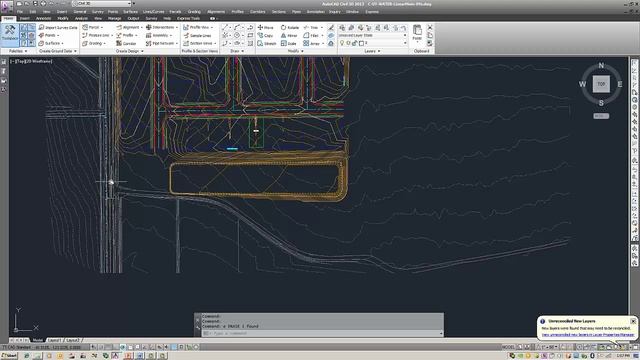The height and width of the screenshot is (360, 640).
Task: Switch to the Insert ribbon tab
Action: [x=24, y=18]
